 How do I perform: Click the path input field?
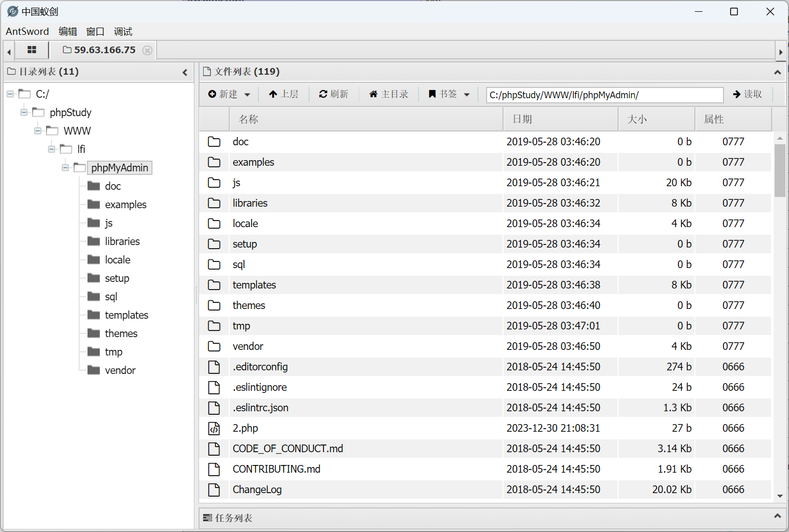[605, 95]
